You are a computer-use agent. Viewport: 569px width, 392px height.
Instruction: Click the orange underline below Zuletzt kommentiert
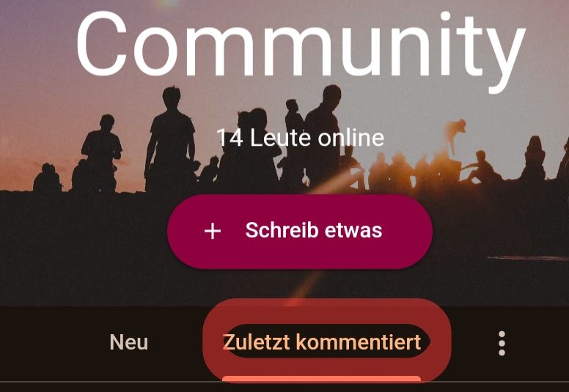tap(321, 379)
